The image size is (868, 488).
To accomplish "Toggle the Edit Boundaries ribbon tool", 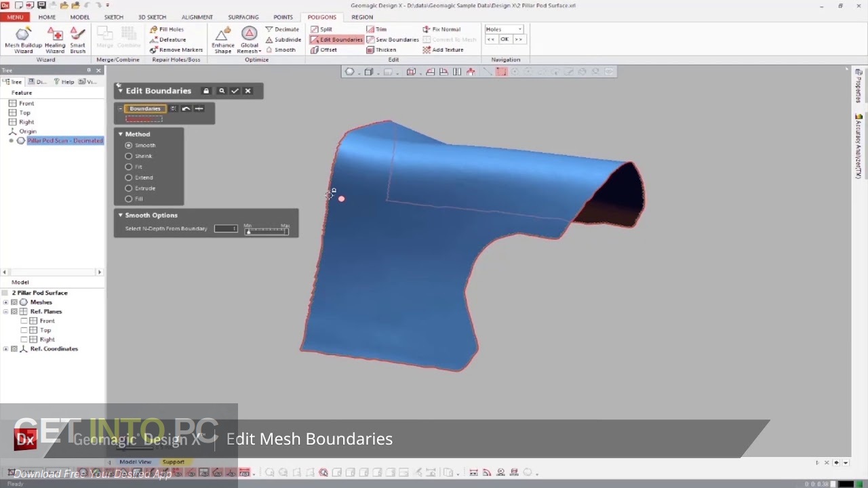I will 336,39.
